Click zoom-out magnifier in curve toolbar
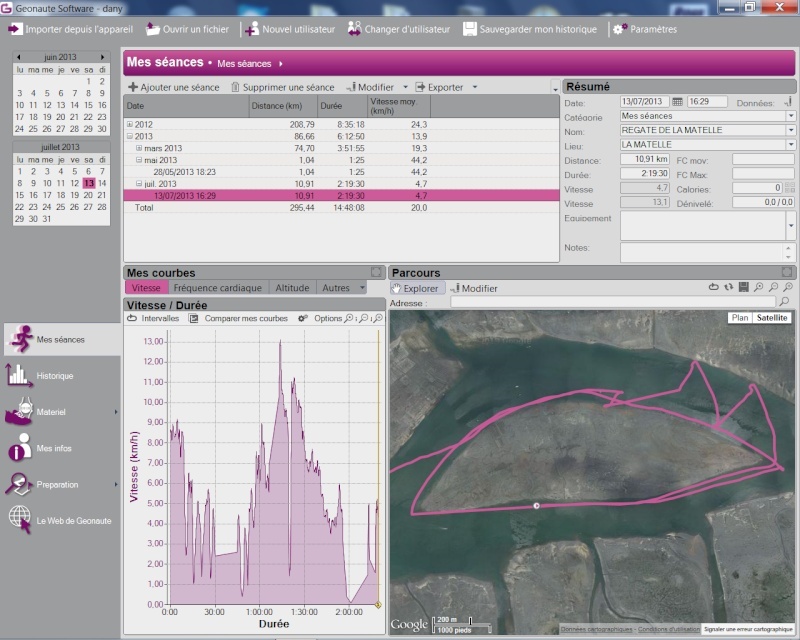This screenshot has height=640, width=800. [364, 318]
